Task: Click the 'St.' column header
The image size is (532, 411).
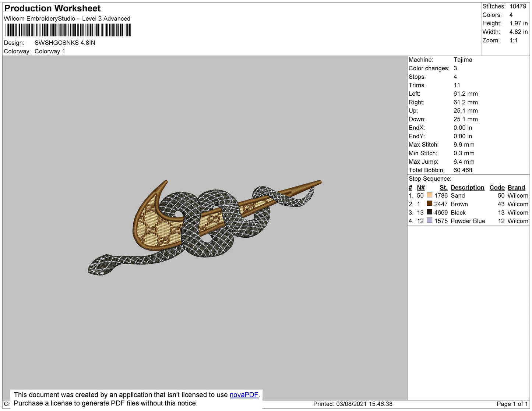Action: [443, 187]
